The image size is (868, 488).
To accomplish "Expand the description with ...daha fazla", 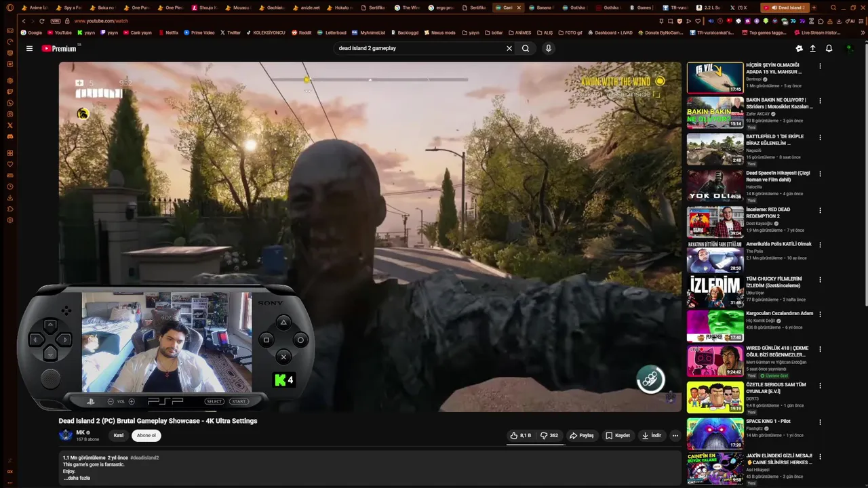I will 77,478.
